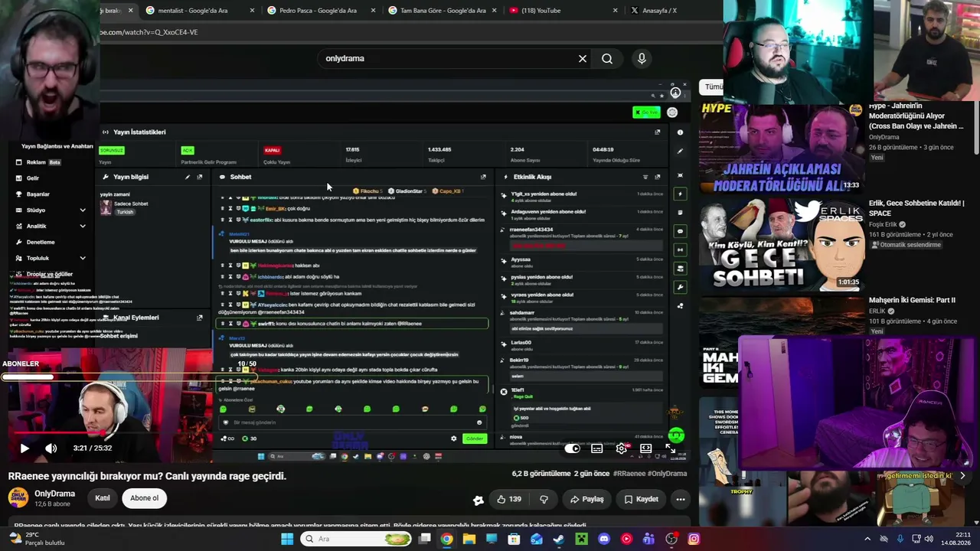Open Google Chrome from taskbar
Screen dimensions: 980x551
coord(447,539)
